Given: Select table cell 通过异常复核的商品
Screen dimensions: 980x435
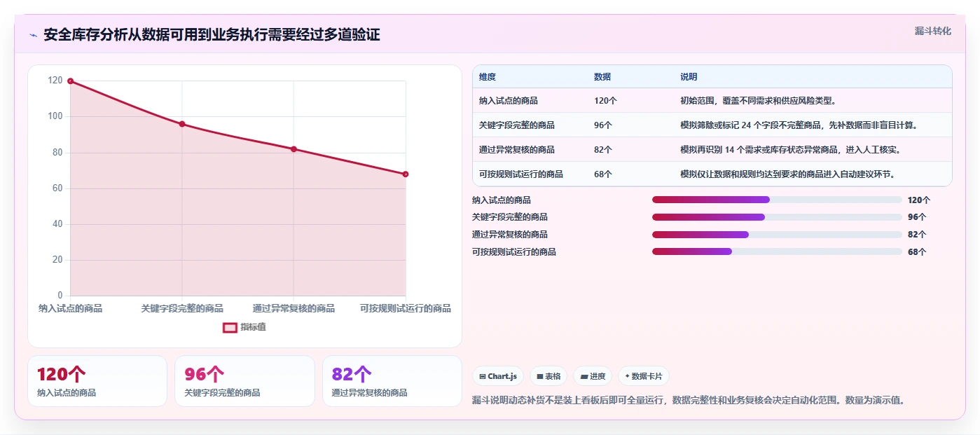Looking at the screenshot, I should pos(517,150).
